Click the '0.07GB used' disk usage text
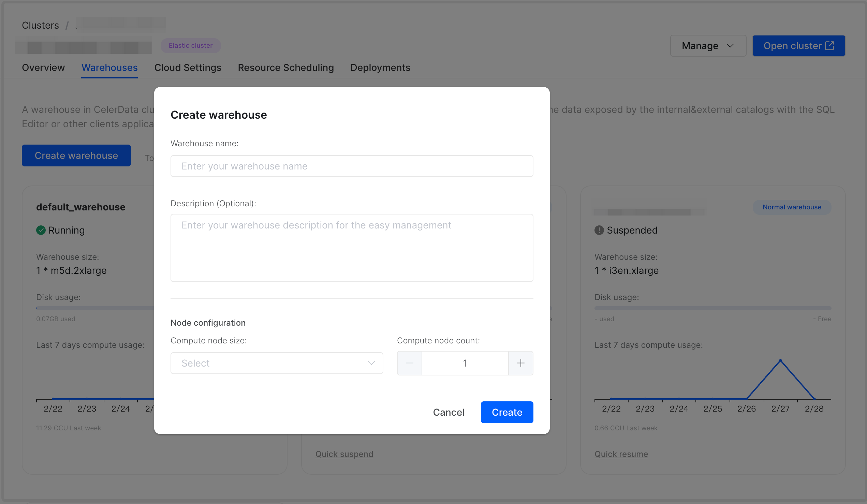 point(55,319)
